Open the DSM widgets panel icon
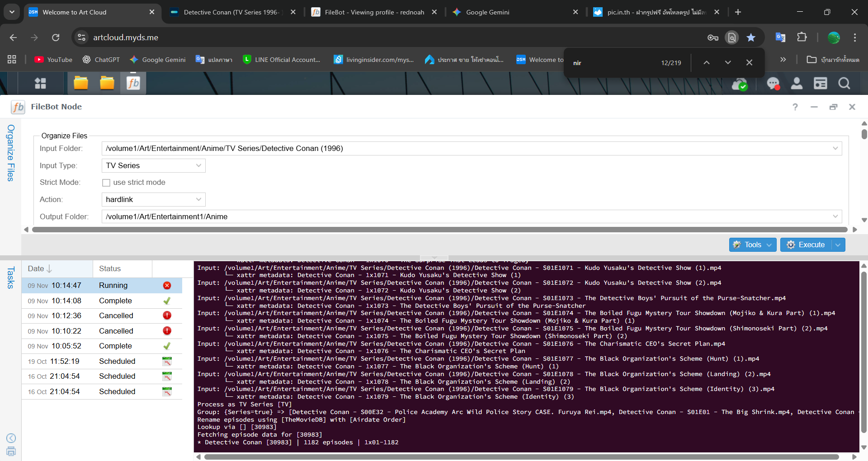The height and width of the screenshot is (461, 868). (x=821, y=83)
